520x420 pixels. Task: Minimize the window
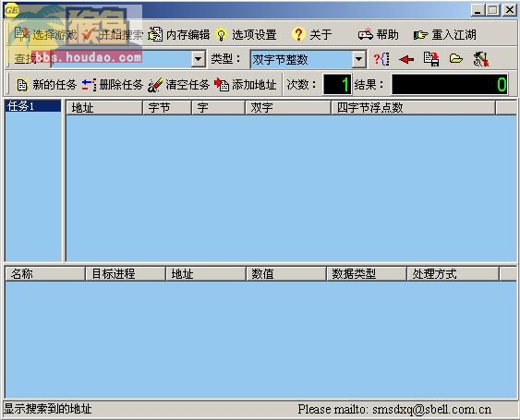click(x=478, y=10)
